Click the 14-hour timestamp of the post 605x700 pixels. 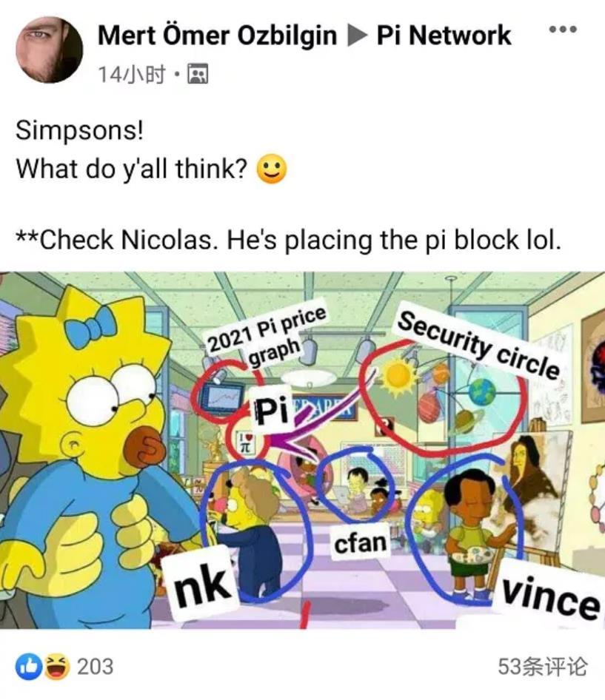[x=132, y=74]
